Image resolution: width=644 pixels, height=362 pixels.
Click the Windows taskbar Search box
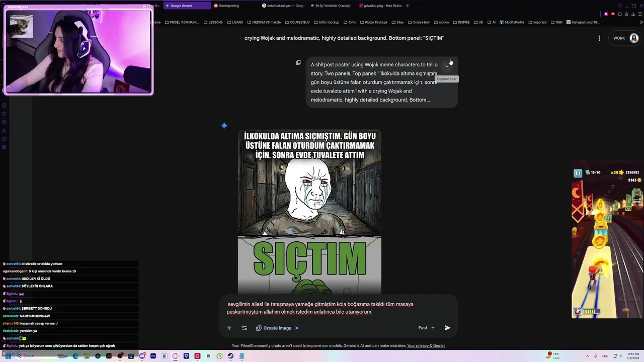click(42, 356)
